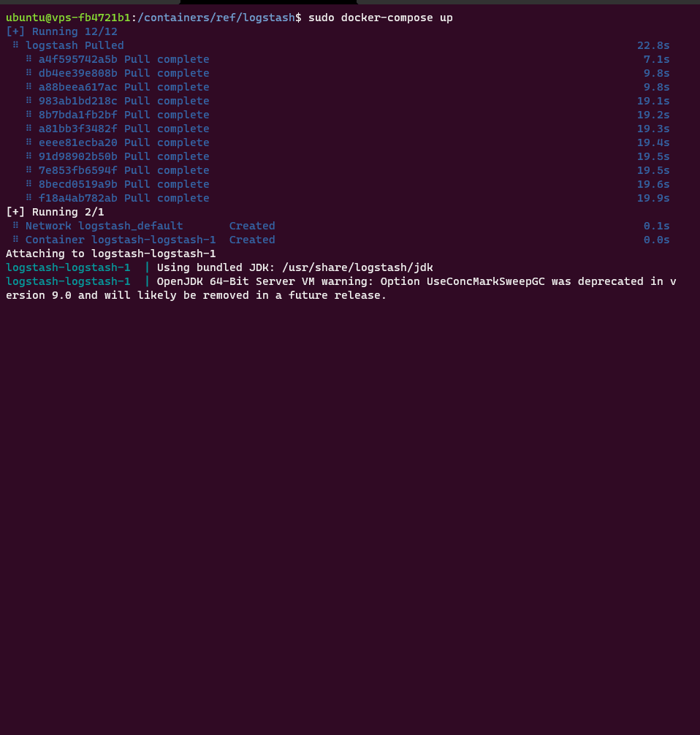This screenshot has height=735, width=700.
Task: Click the 'UseConcMarkSweepGC' option text in the warning
Action: tap(486, 281)
